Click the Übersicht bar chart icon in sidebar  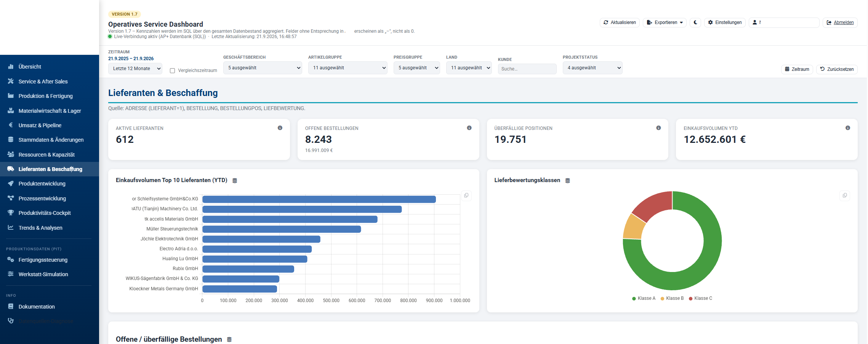coord(11,67)
